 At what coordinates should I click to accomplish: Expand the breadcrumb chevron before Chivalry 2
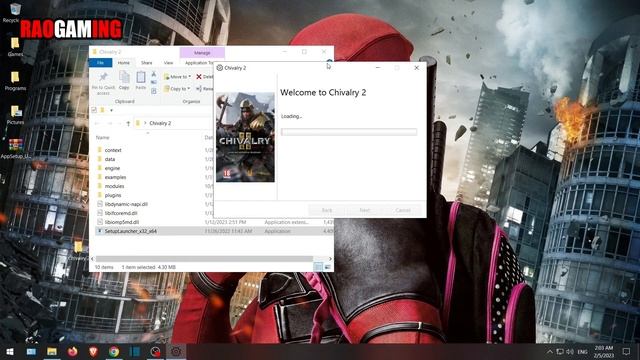tap(145, 123)
